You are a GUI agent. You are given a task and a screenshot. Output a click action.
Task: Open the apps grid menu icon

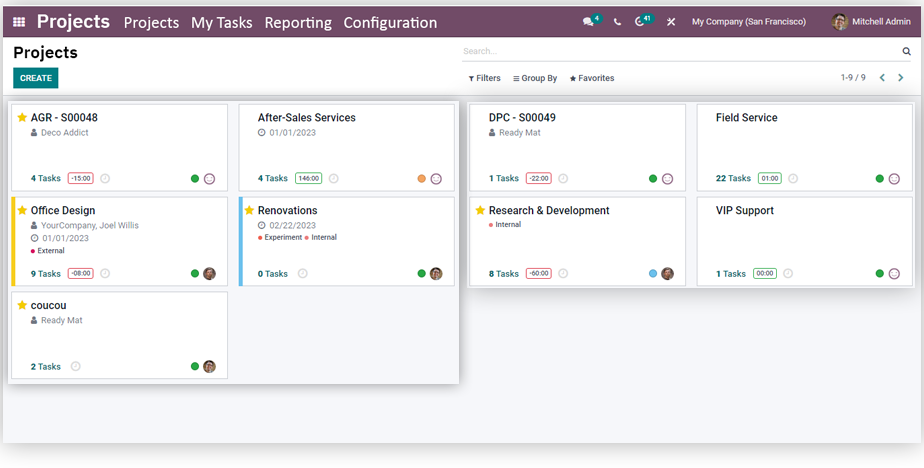(x=19, y=22)
